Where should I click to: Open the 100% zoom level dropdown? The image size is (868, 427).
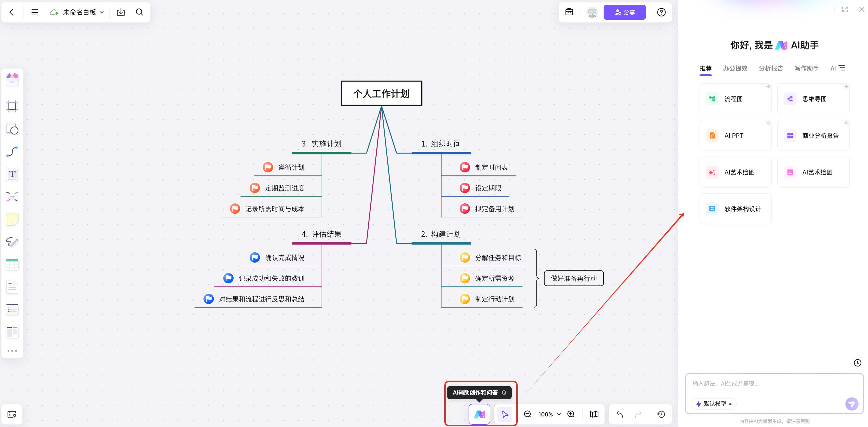click(x=549, y=414)
